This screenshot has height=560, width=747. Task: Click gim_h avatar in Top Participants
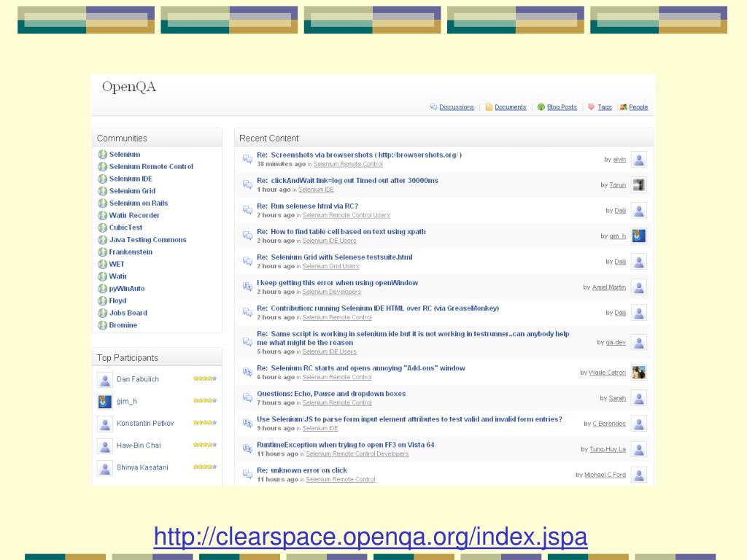click(x=105, y=402)
